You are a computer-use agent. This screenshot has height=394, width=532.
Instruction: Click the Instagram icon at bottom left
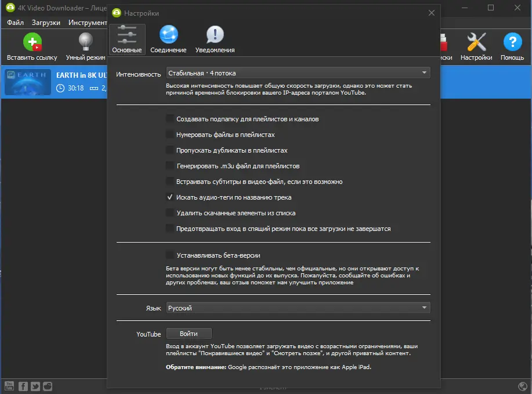coord(47,385)
